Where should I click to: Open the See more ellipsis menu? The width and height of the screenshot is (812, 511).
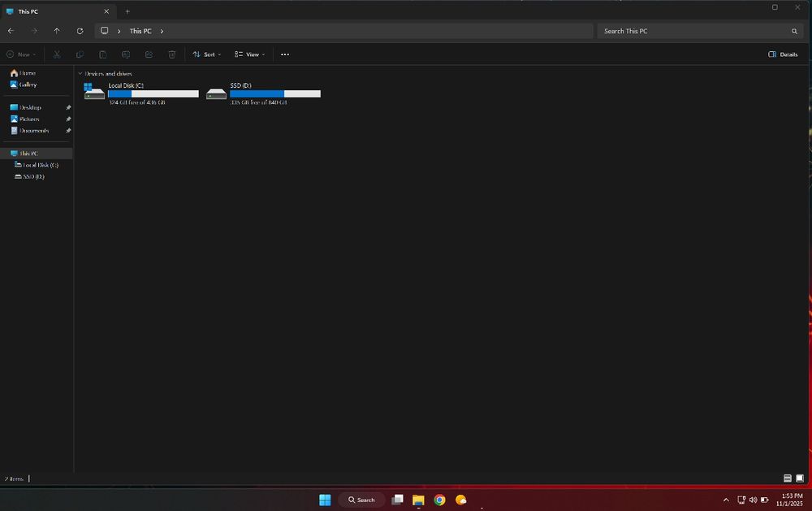[x=285, y=54]
